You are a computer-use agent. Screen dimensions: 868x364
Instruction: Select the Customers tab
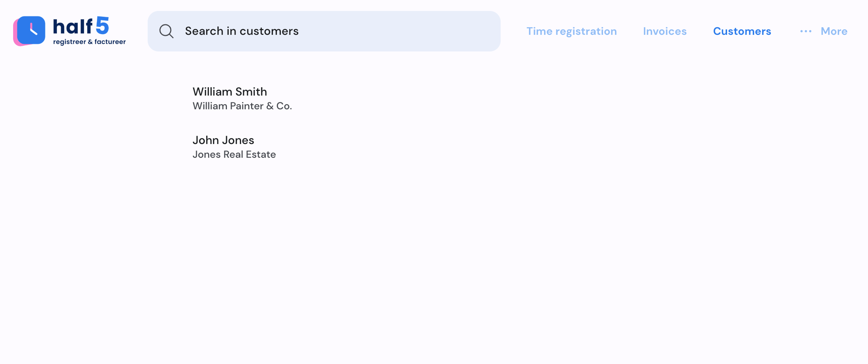coord(742,31)
